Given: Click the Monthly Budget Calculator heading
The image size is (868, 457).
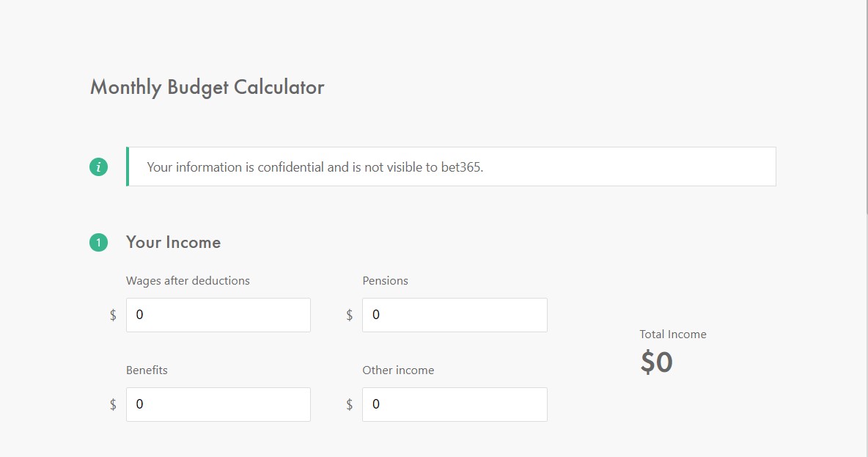Looking at the screenshot, I should (207, 87).
